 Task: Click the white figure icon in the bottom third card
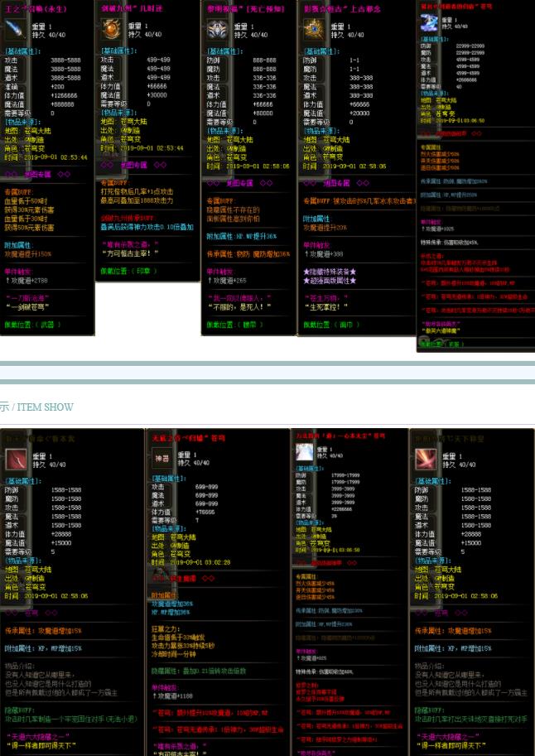click(x=306, y=450)
